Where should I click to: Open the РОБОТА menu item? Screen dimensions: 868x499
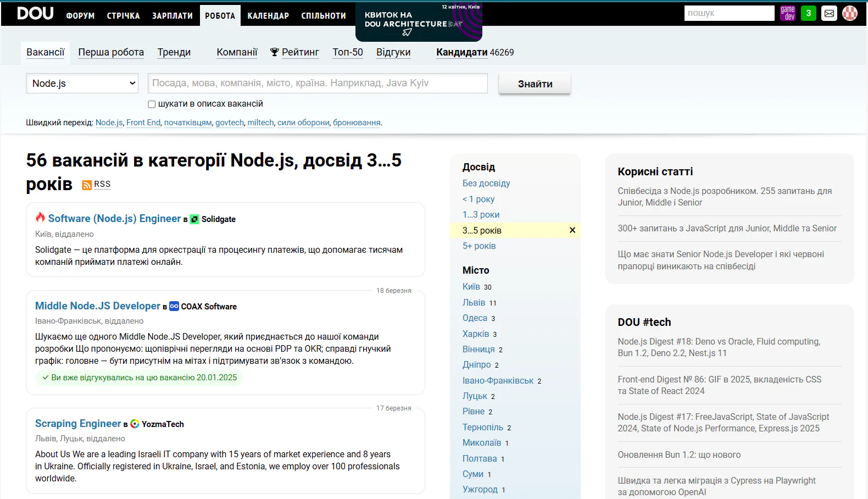click(x=220, y=16)
